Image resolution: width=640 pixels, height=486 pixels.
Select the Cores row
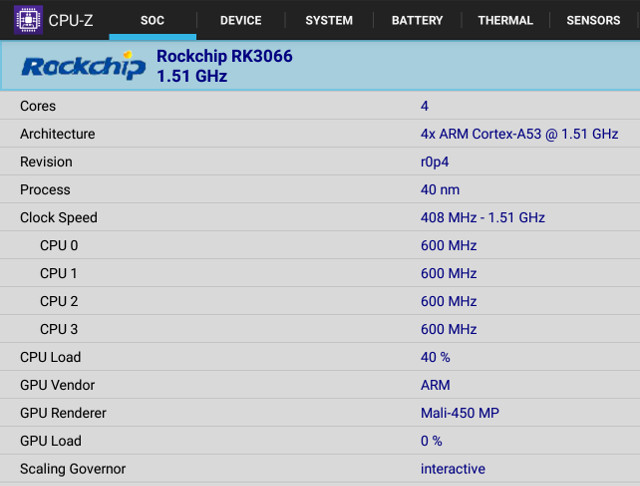pos(320,106)
